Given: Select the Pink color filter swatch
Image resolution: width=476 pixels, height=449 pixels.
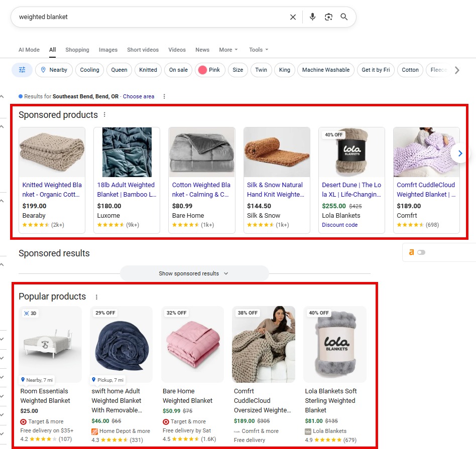Looking at the screenshot, I should [x=209, y=70].
